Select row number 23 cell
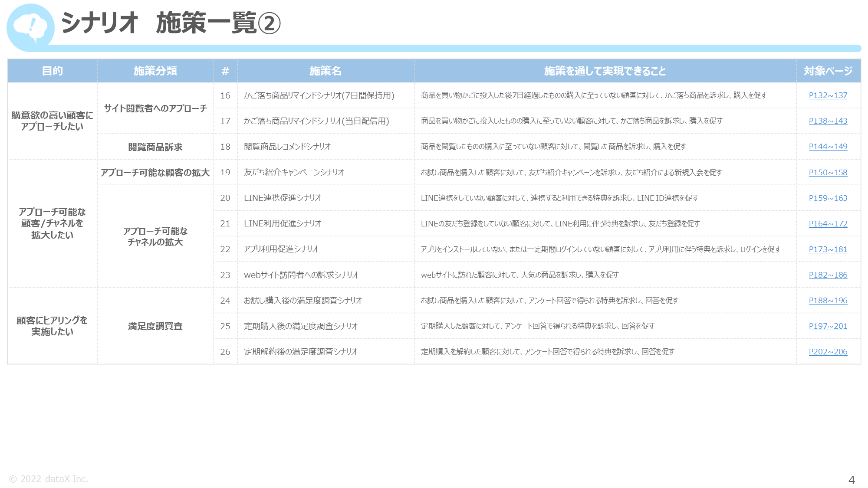This screenshot has width=868, height=488. click(225, 275)
